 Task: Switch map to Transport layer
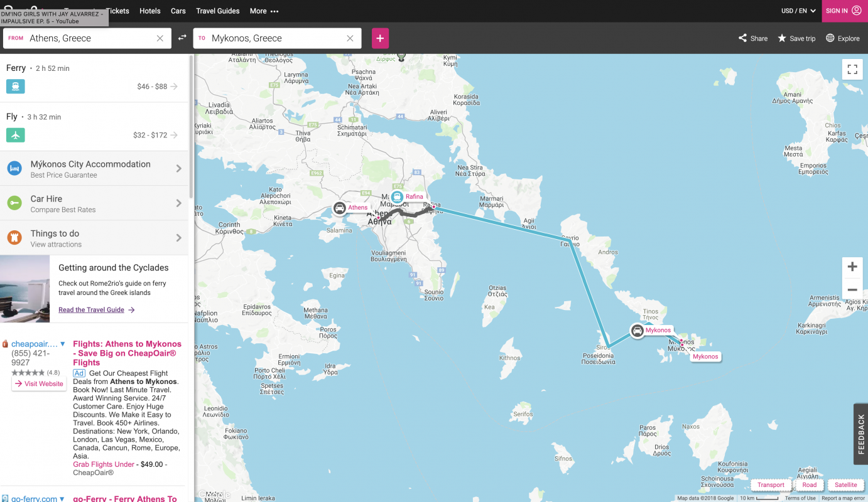(771, 484)
